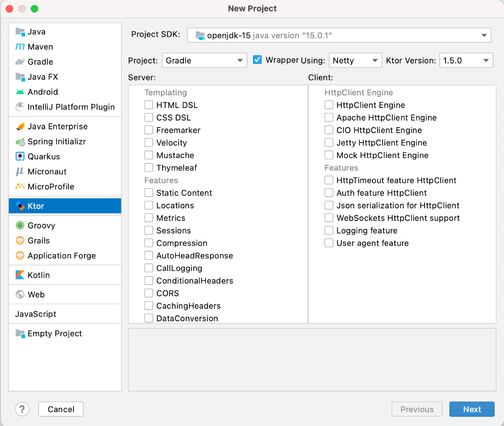504x426 pixels.
Task: Pick the MicroProfile icon
Action: coord(20,187)
